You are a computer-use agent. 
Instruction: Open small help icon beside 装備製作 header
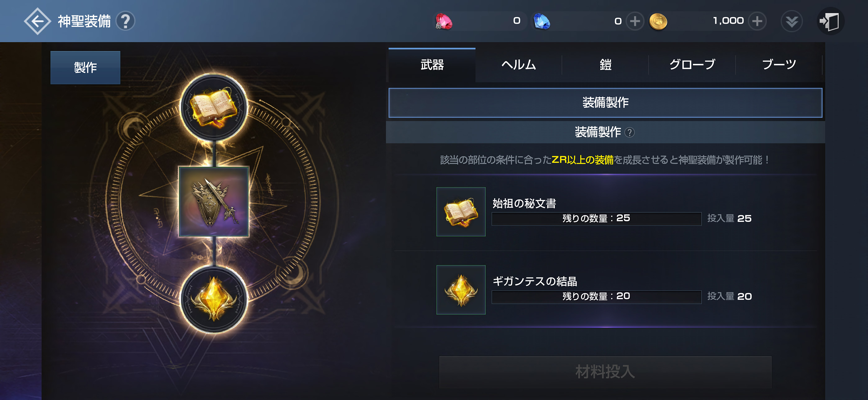pos(629,132)
